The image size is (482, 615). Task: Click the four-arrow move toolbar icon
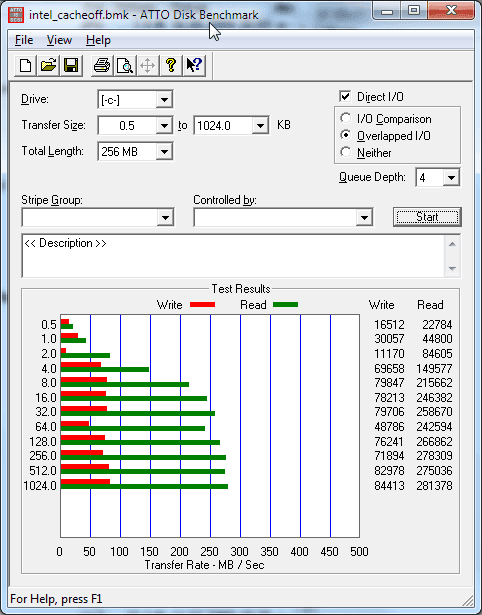tap(147, 65)
